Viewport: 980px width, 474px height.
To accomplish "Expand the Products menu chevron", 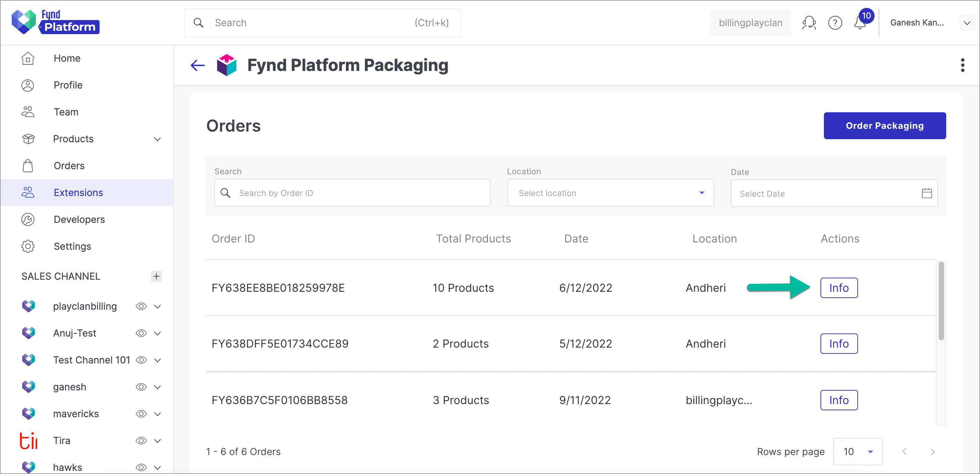I will pos(157,139).
